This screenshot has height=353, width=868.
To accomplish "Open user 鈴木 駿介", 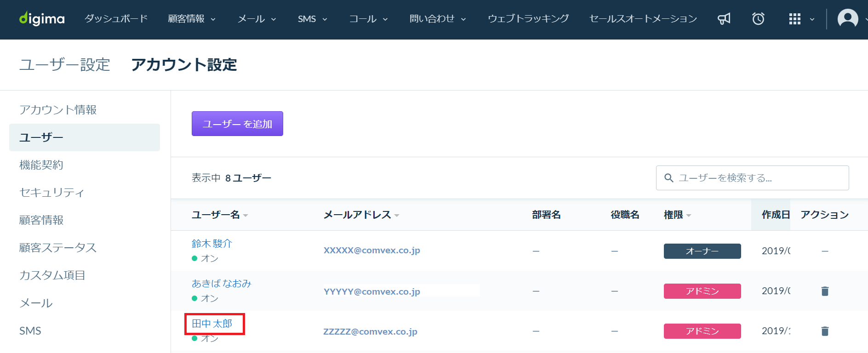I will [x=212, y=244].
